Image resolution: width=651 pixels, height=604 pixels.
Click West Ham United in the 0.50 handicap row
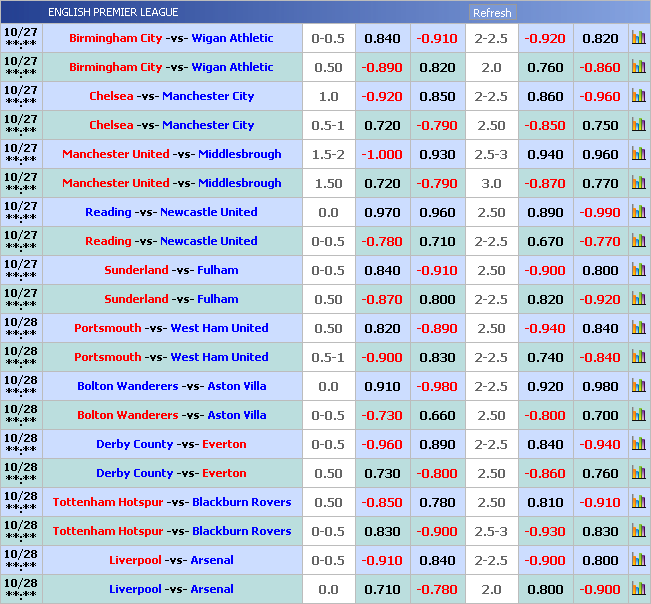click(x=219, y=329)
